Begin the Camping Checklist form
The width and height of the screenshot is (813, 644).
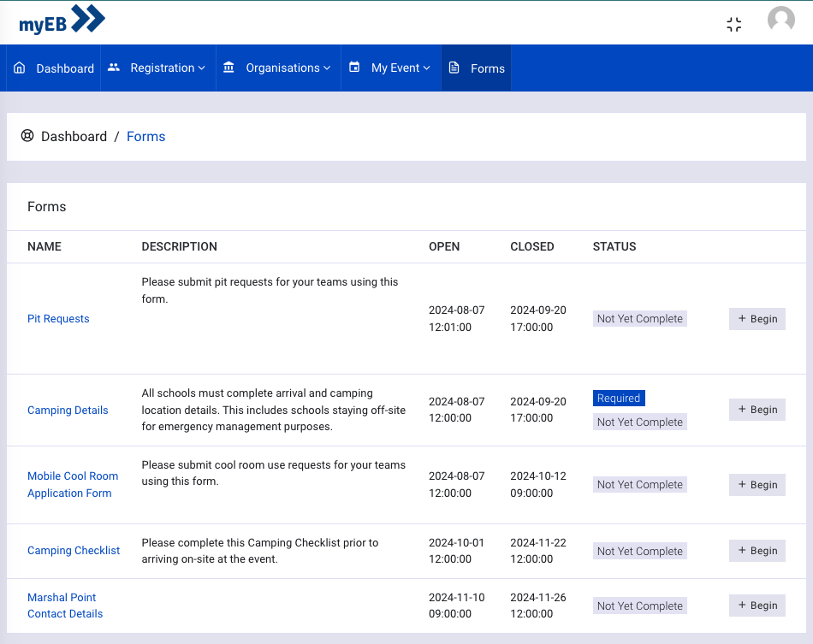pos(757,551)
